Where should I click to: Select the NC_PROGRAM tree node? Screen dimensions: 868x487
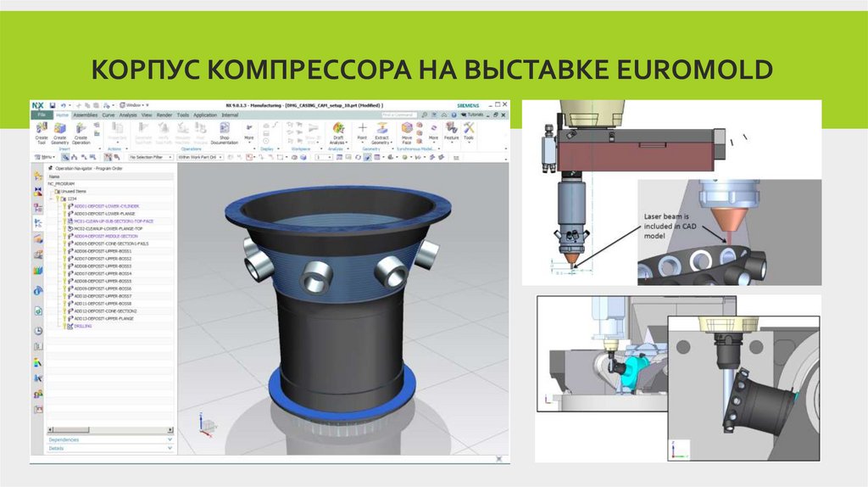point(61,183)
